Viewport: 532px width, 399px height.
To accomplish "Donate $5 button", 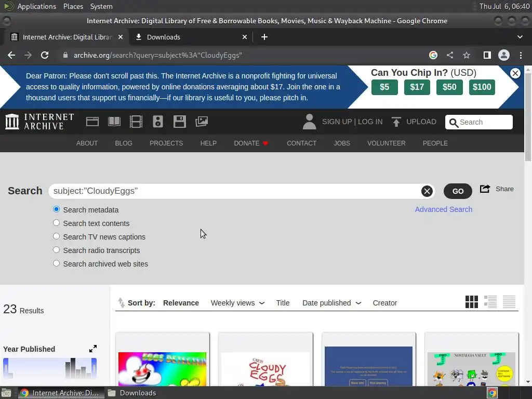I will 384,87.
